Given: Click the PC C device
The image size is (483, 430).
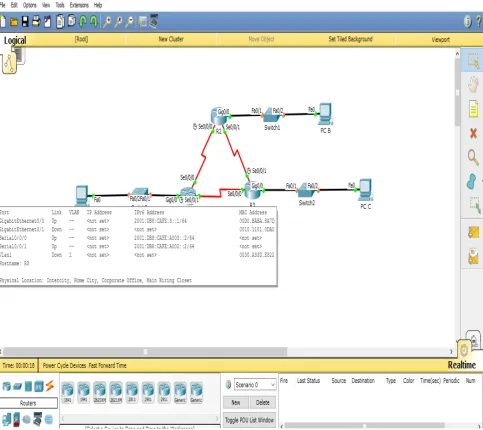Looking at the screenshot, I should (365, 189).
